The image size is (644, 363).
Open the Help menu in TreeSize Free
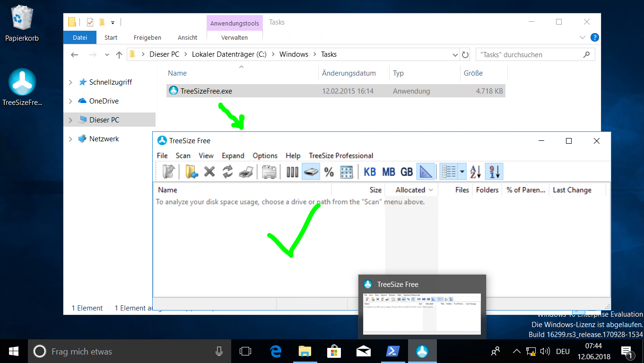point(293,156)
